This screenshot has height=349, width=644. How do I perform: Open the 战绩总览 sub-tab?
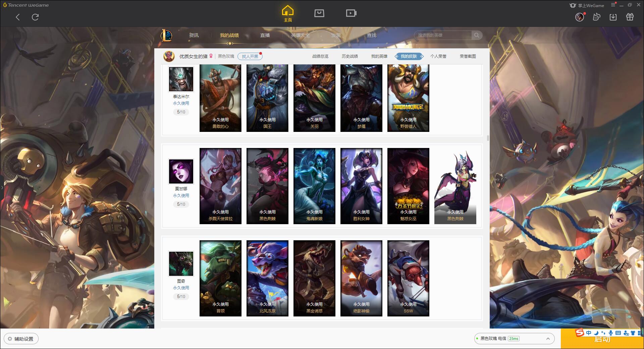[x=320, y=56]
